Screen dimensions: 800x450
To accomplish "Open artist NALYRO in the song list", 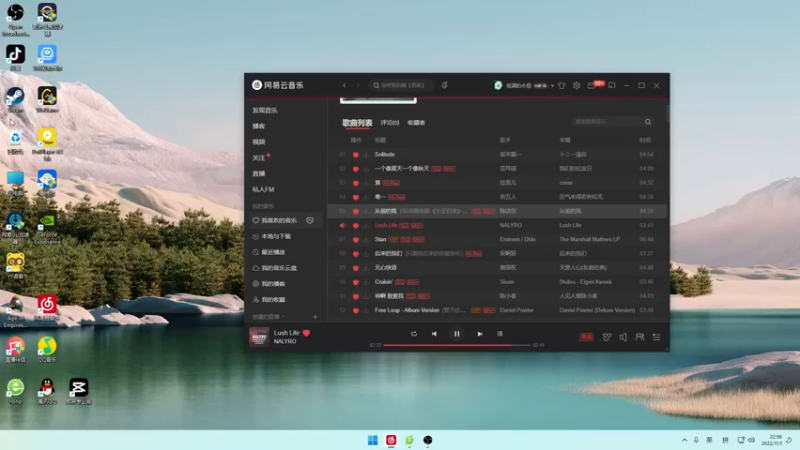I will (511, 225).
